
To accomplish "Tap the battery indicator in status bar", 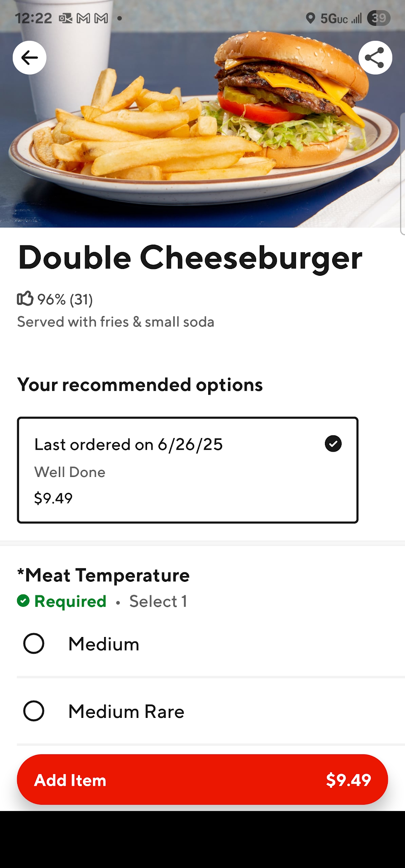I will coord(378,18).
